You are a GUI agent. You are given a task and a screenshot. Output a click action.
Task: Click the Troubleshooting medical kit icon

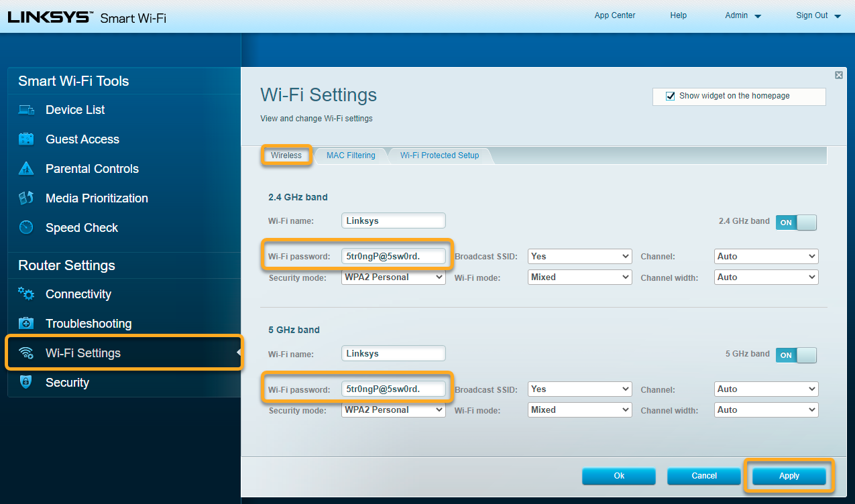[x=26, y=324]
